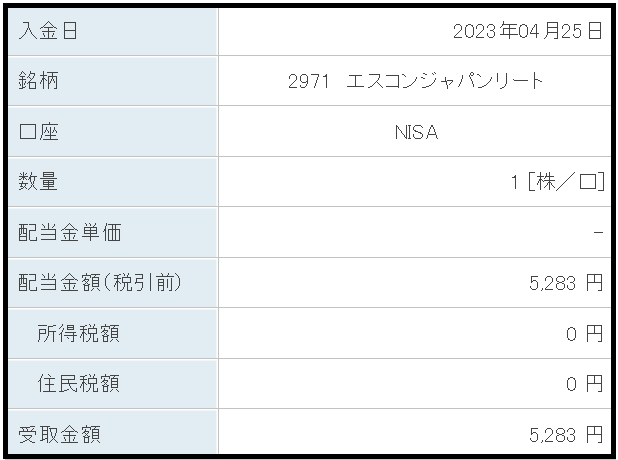Select the pre-tax dividend 5,283 円 value
The image size is (618, 460).
coord(566,283)
